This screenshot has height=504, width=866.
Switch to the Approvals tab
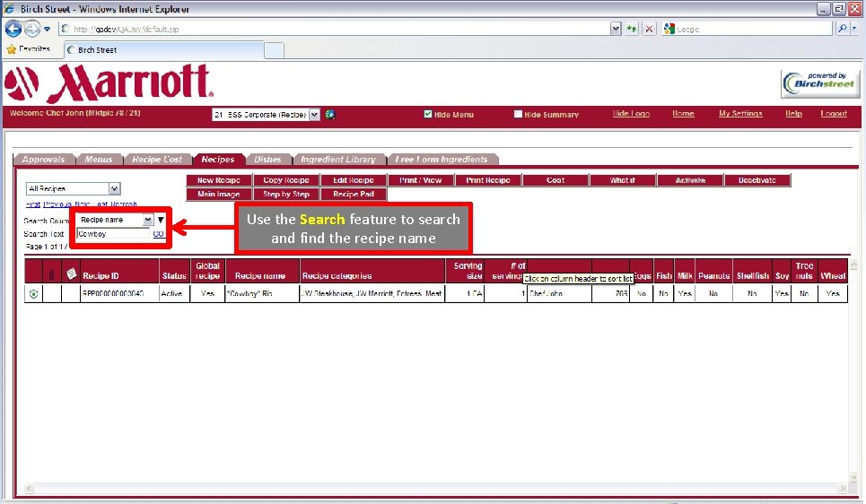click(44, 159)
